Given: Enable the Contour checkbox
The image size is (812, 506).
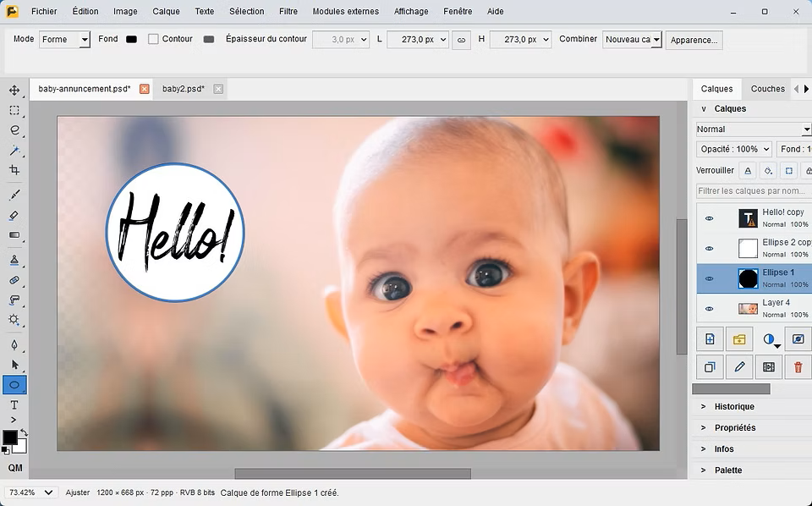Looking at the screenshot, I should click(x=153, y=40).
